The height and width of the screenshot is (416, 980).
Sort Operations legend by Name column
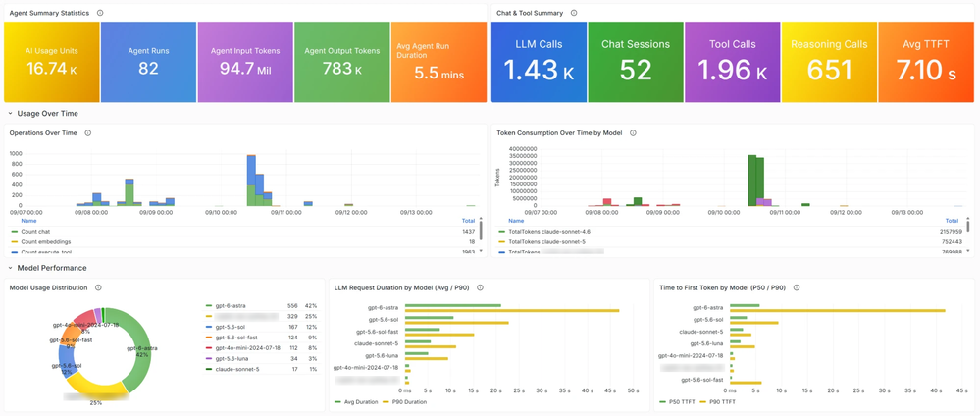click(28, 221)
